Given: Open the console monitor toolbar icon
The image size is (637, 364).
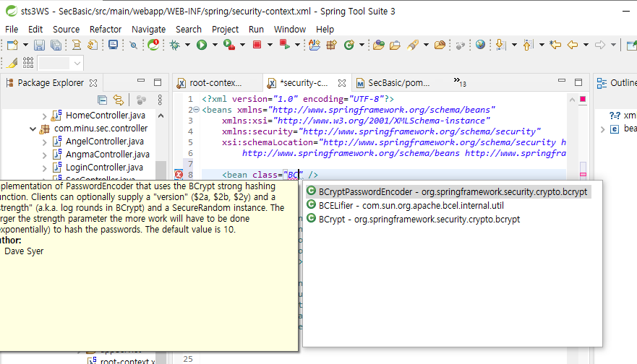Looking at the screenshot, I should [x=113, y=45].
